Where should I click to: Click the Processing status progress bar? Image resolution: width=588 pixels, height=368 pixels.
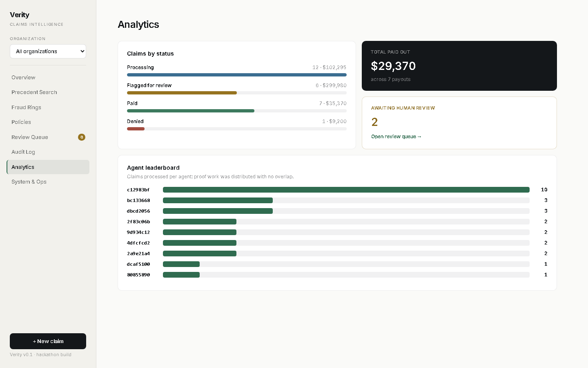(237, 75)
